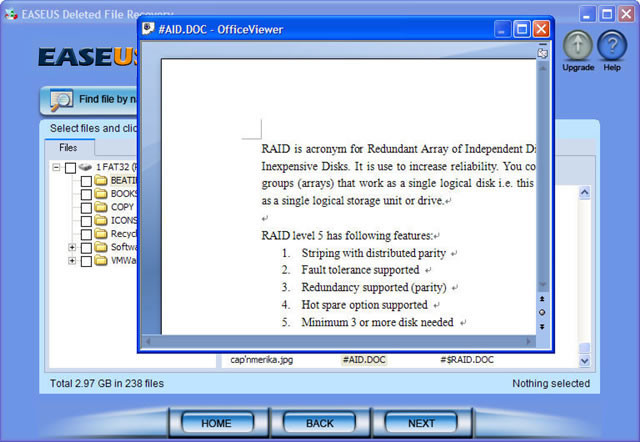Click "RAID level 5 has following features:" line
The height and width of the screenshot is (442, 640).
(x=347, y=235)
